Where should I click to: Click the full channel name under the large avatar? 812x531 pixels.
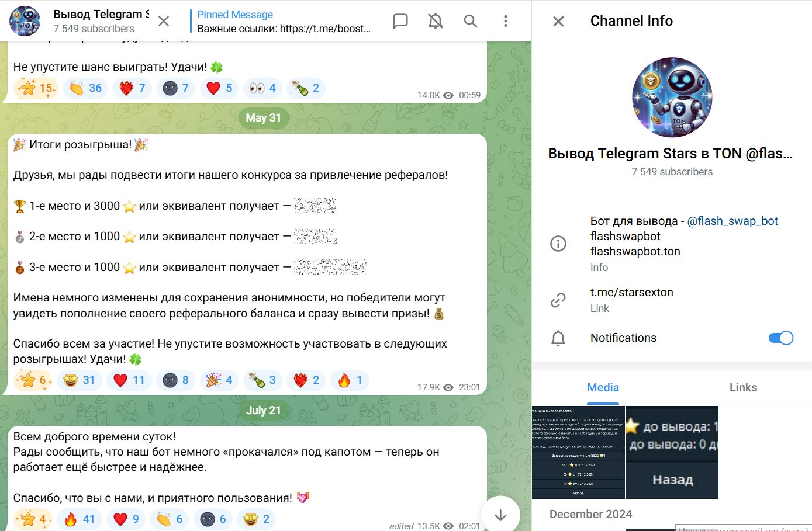point(671,153)
